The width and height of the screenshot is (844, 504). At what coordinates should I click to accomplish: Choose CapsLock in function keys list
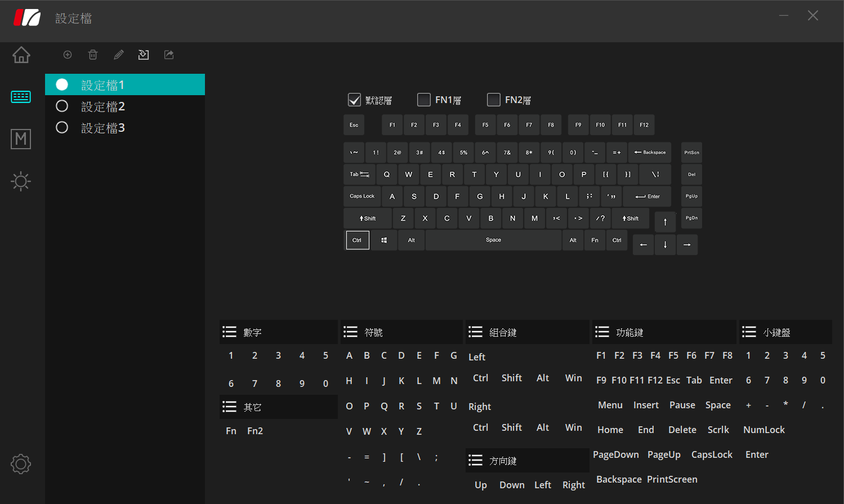click(x=712, y=454)
